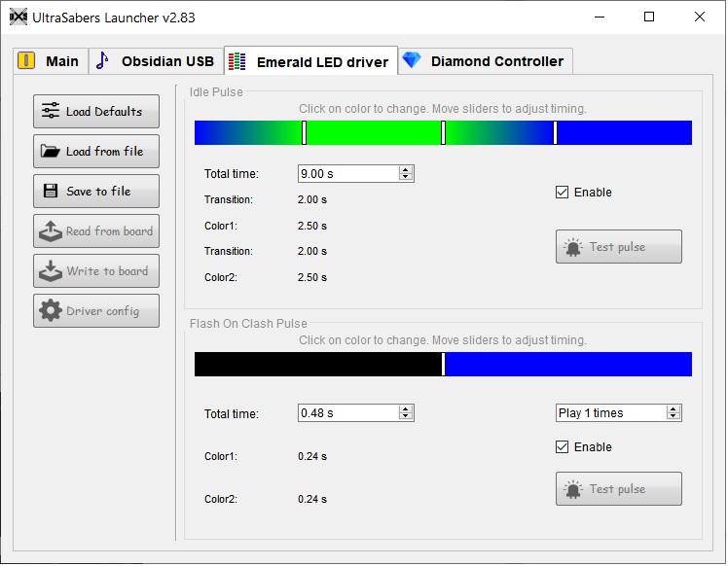Increase the Play 1 times spinner value
This screenshot has height=566, width=728.
[673, 409]
